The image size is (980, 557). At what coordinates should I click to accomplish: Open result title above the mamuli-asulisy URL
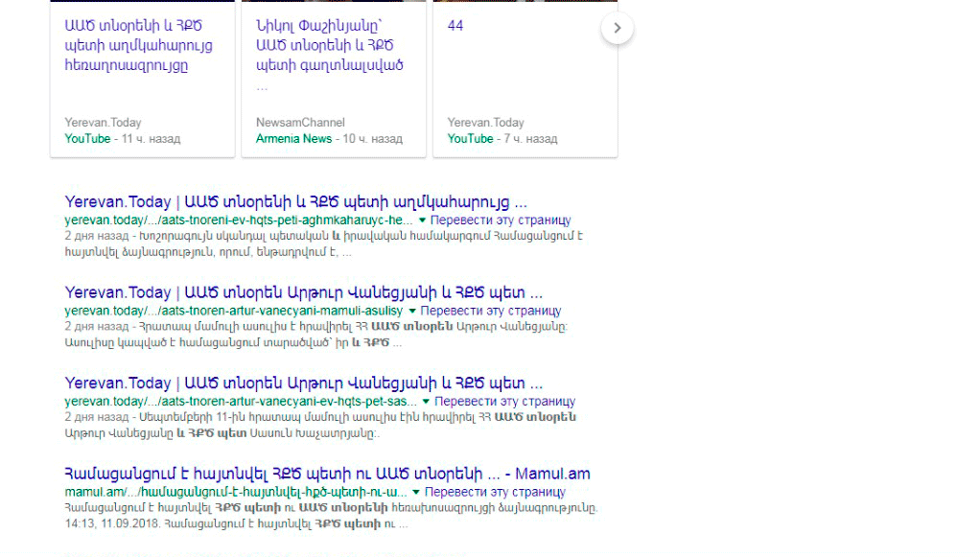point(303,292)
